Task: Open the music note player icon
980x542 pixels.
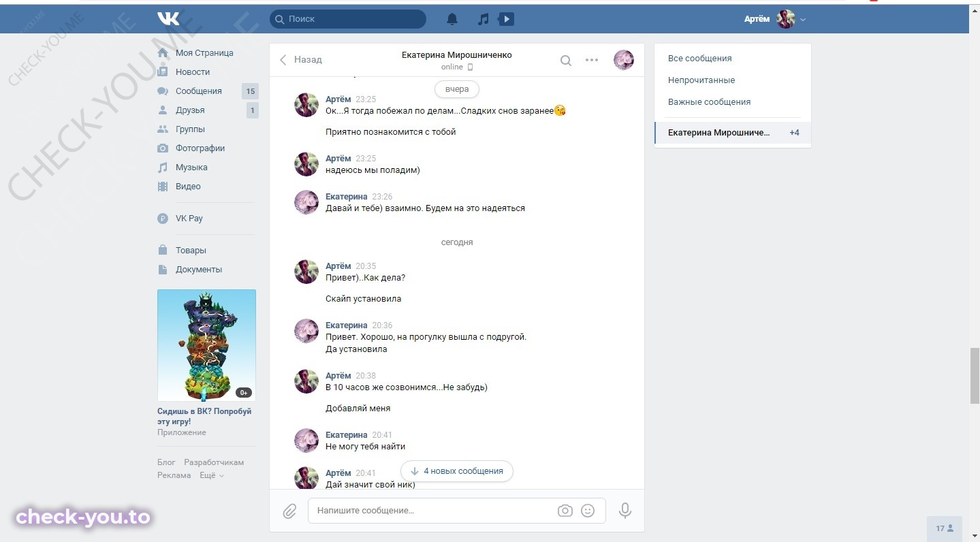Action: 483,19
